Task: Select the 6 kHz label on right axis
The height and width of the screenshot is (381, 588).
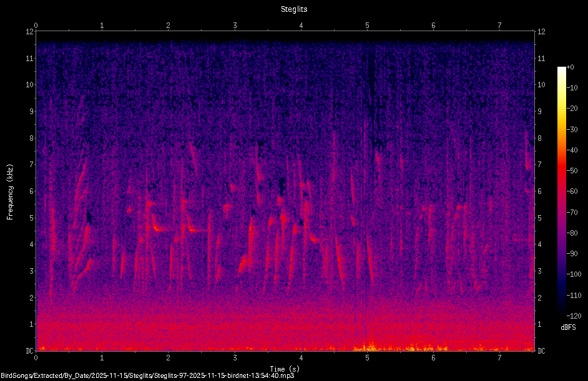Action: [x=540, y=191]
